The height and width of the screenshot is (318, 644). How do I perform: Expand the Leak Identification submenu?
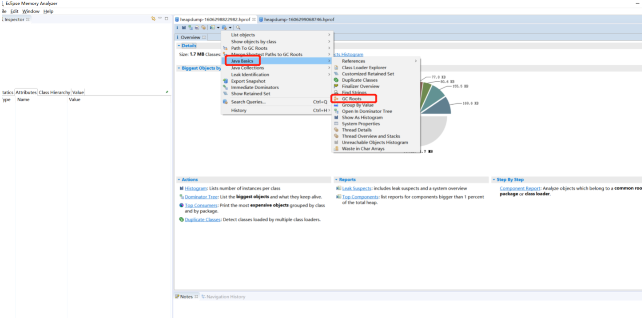(329, 75)
